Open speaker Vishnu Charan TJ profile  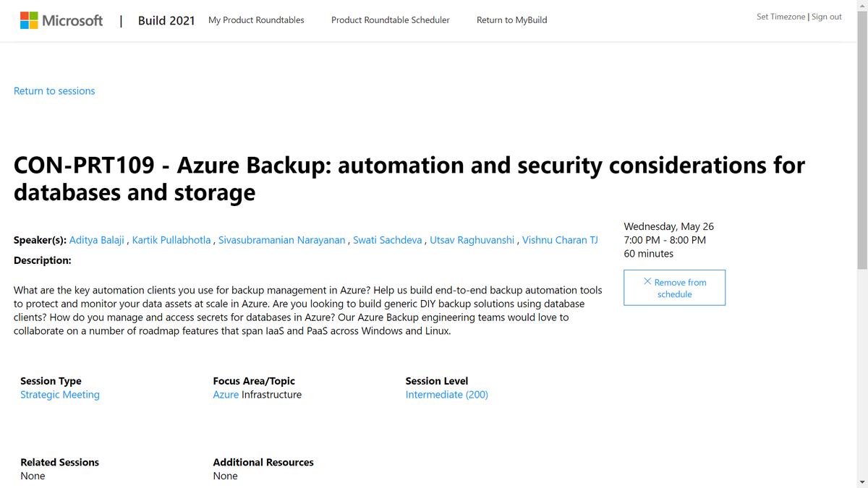[560, 240]
